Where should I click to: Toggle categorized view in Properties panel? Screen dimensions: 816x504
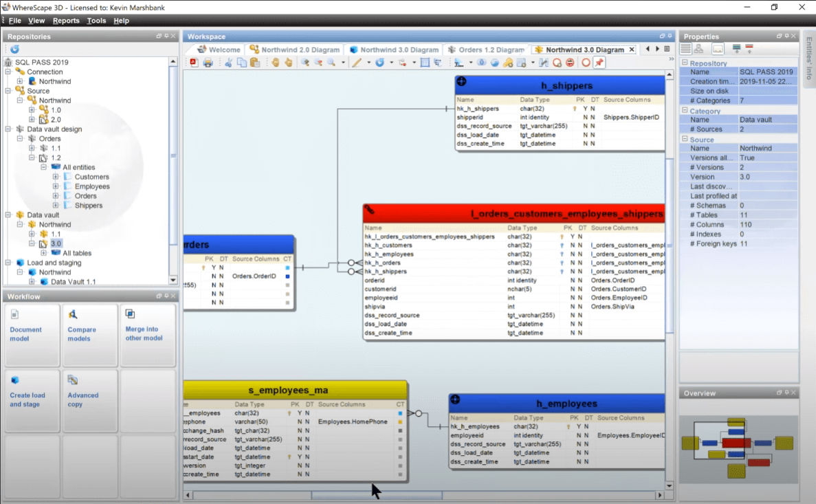[686, 49]
